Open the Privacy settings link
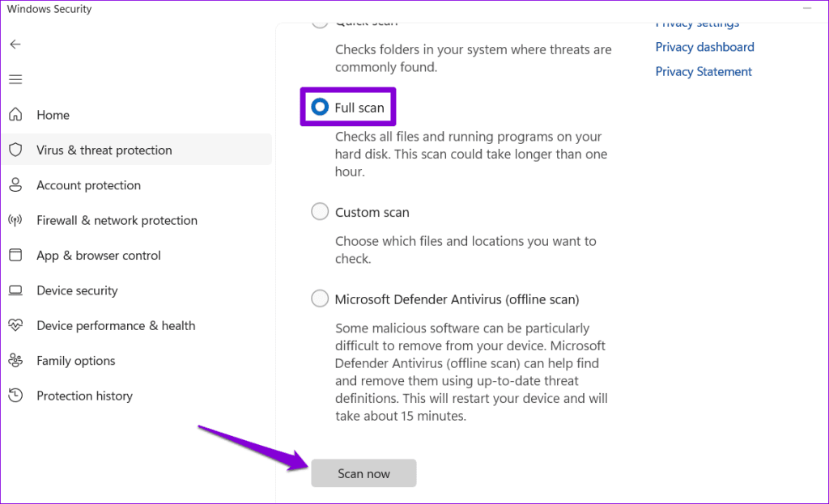 697,23
